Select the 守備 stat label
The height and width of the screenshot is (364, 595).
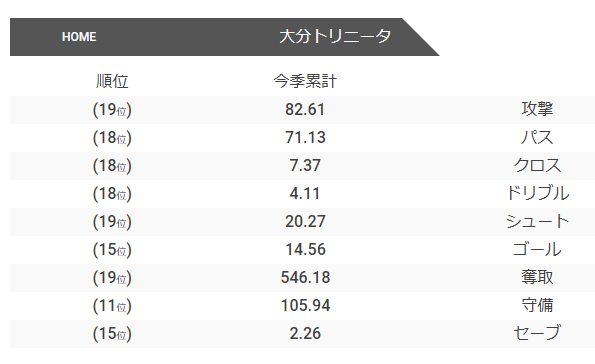537,305
